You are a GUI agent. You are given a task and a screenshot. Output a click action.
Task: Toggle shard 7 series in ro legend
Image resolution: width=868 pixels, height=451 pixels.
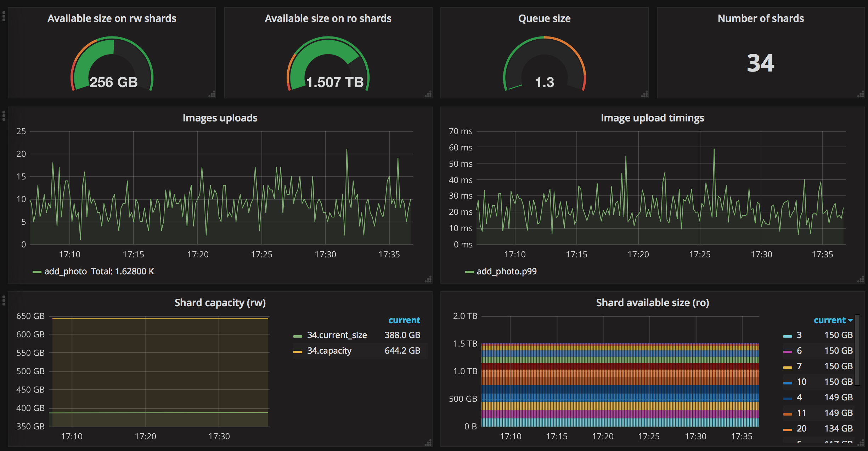point(799,366)
